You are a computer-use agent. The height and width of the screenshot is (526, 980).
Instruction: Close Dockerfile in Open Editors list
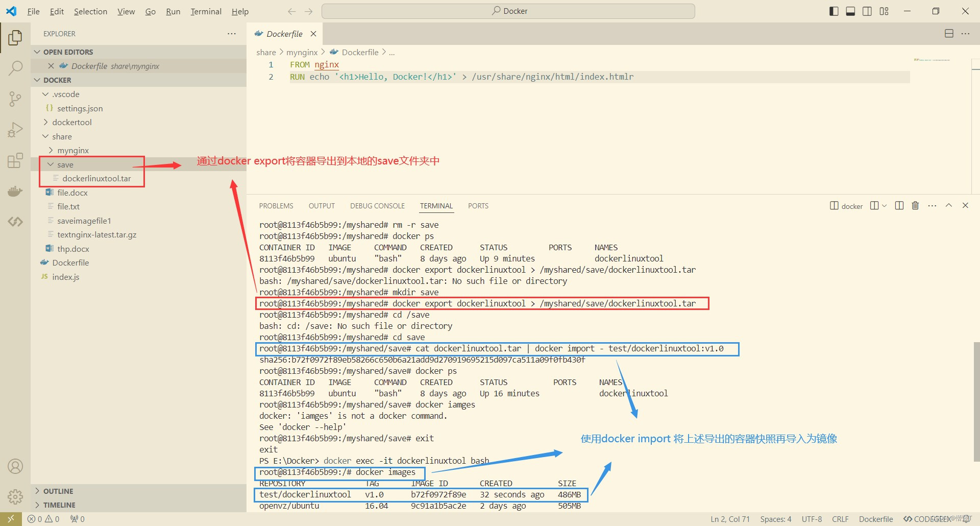pos(51,66)
